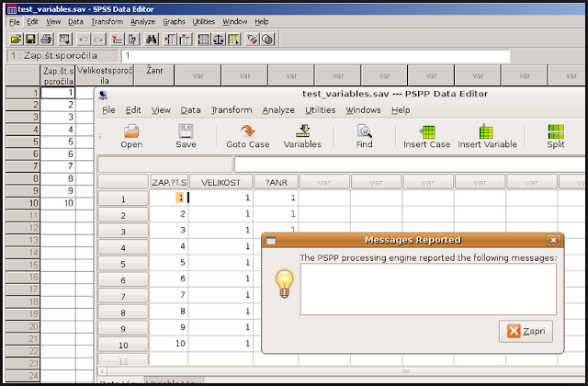
Task: Open PSPP Analyze menu
Action: (278, 110)
